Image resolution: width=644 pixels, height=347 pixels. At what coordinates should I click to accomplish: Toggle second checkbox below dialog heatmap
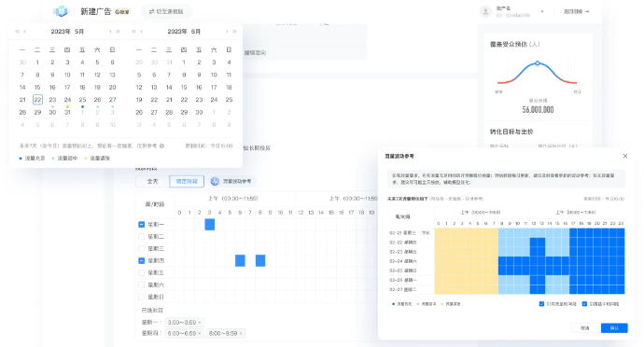click(584, 304)
